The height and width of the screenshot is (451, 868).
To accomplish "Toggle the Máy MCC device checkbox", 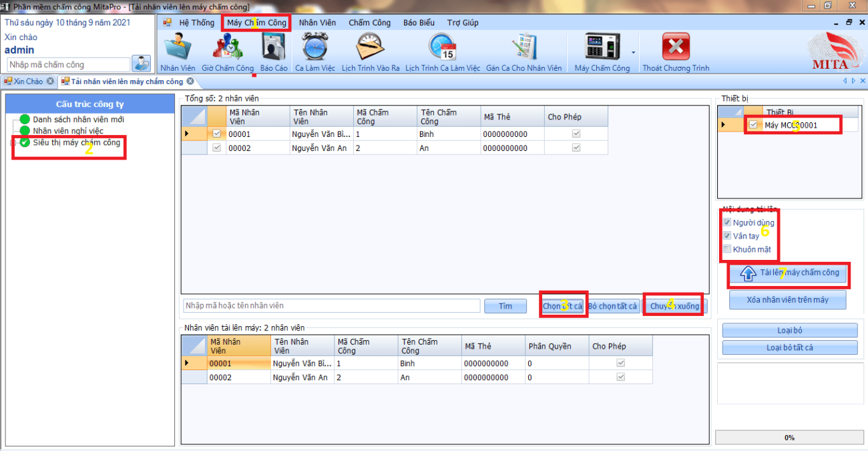I will tap(753, 124).
